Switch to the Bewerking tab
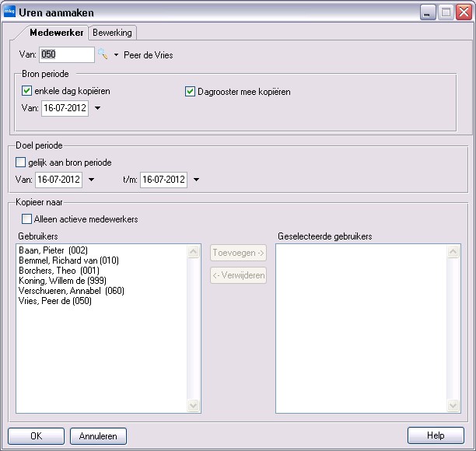476x451 pixels. tap(112, 33)
